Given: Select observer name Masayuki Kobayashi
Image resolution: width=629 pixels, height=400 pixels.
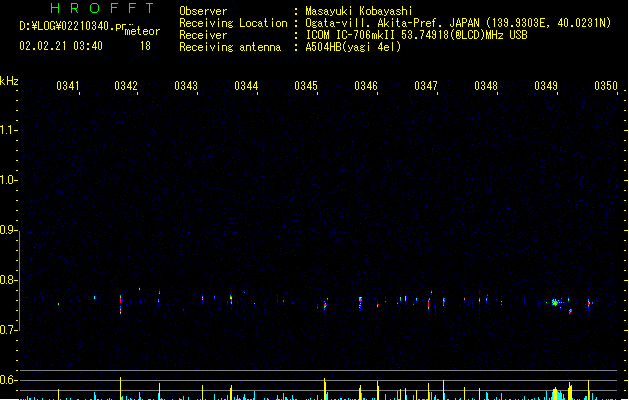Looking at the screenshot, I should (x=359, y=11).
